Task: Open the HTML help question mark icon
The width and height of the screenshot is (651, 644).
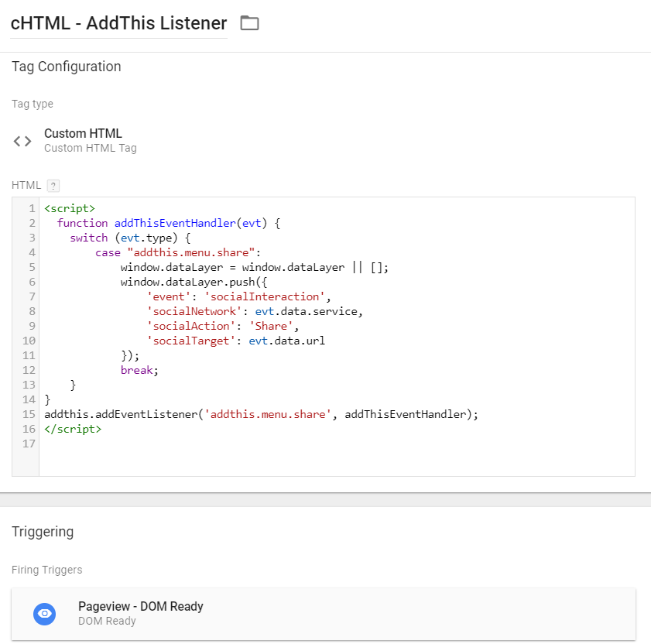Action: point(52,185)
